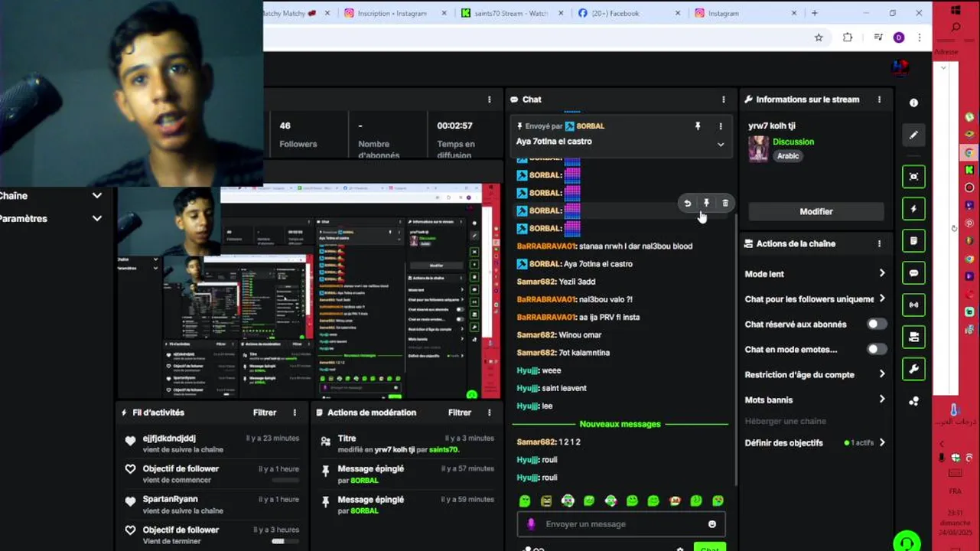
Task: Toggle the lightning activity feed sidebar icon
Action: tap(913, 209)
